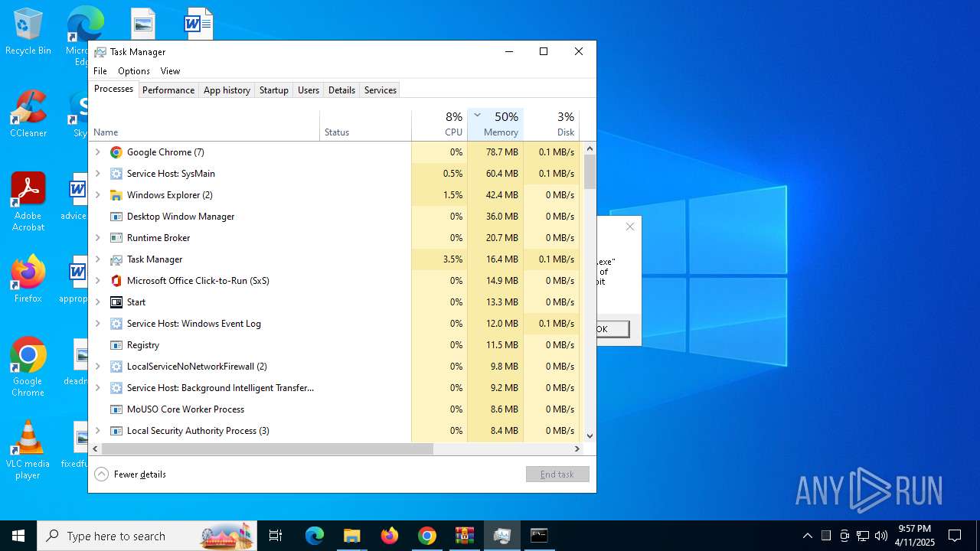This screenshot has height=551, width=980.
Task: Open the VLC media player desktop shortcut
Action: coord(28,450)
